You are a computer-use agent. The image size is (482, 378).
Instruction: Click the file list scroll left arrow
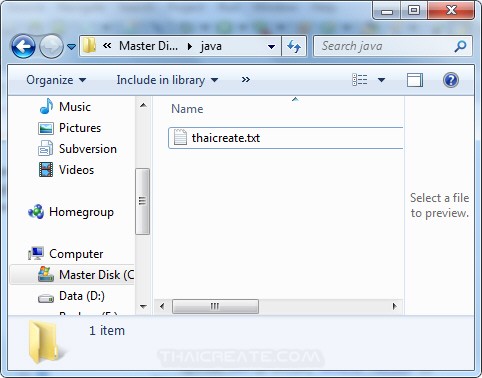coord(162,306)
